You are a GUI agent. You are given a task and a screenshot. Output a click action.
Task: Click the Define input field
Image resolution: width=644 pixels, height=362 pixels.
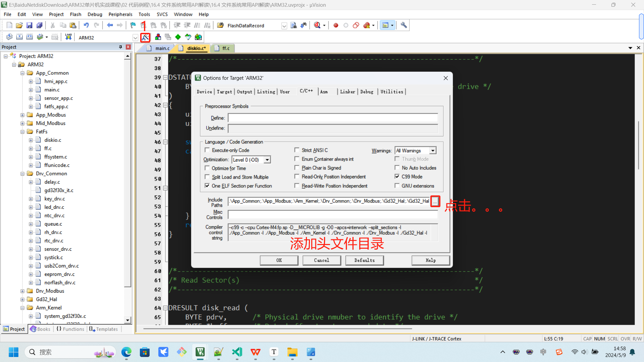pos(333,118)
